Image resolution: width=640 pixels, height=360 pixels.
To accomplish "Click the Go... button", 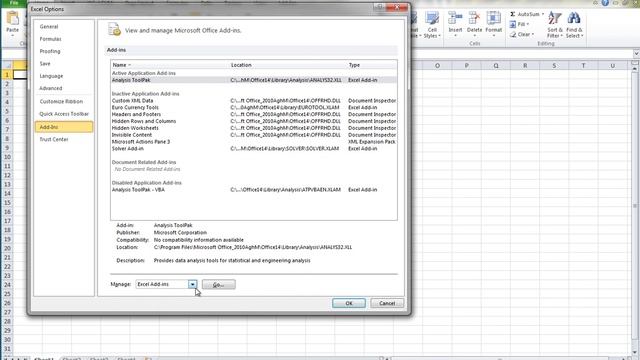I will (218, 284).
